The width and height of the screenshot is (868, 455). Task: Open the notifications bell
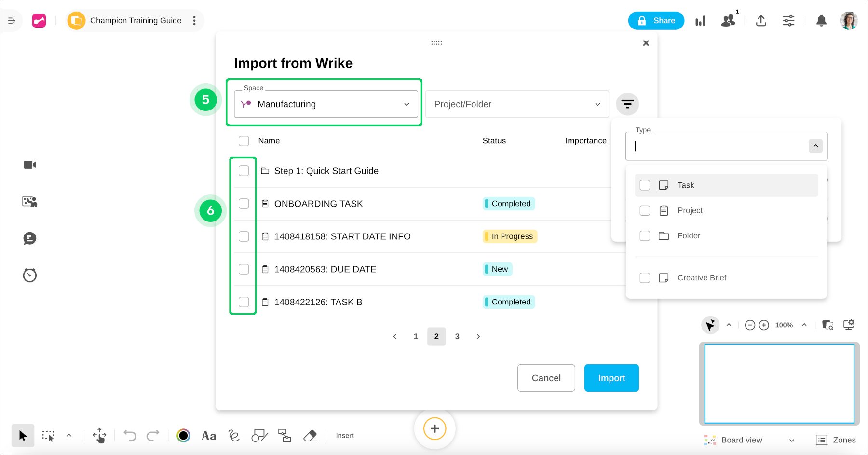click(x=821, y=21)
